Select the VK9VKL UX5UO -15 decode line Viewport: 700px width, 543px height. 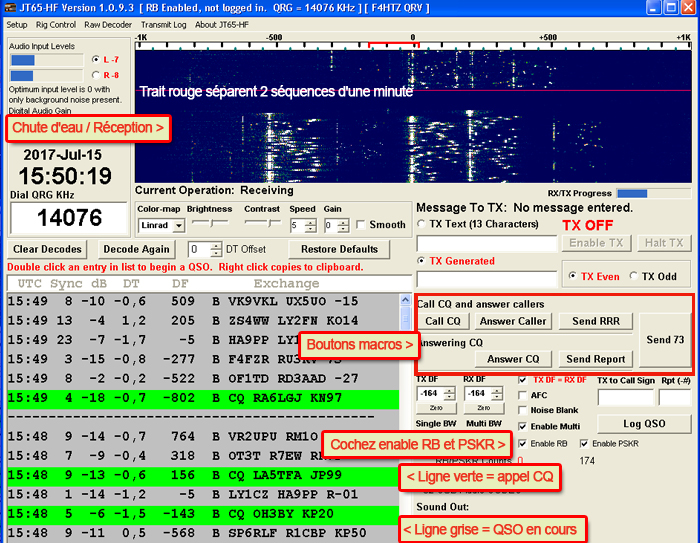[x=203, y=301]
